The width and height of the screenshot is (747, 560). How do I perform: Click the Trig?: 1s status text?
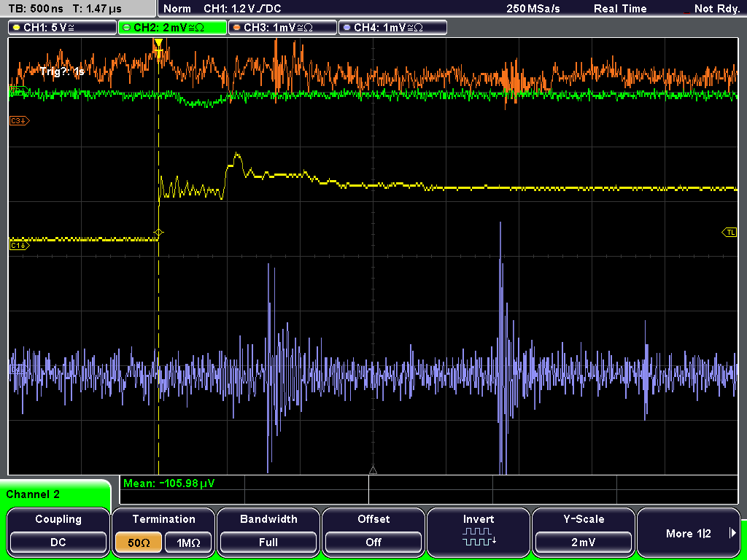click(63, 71)
